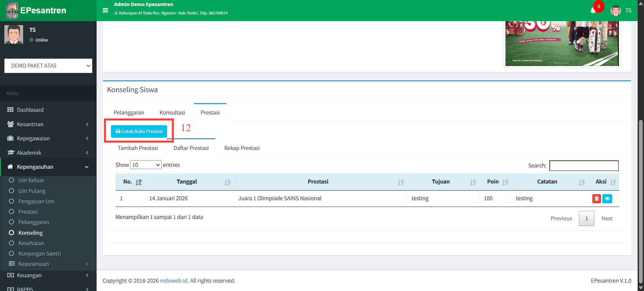Open the Show entries count dropdown

tap(146, 165)
